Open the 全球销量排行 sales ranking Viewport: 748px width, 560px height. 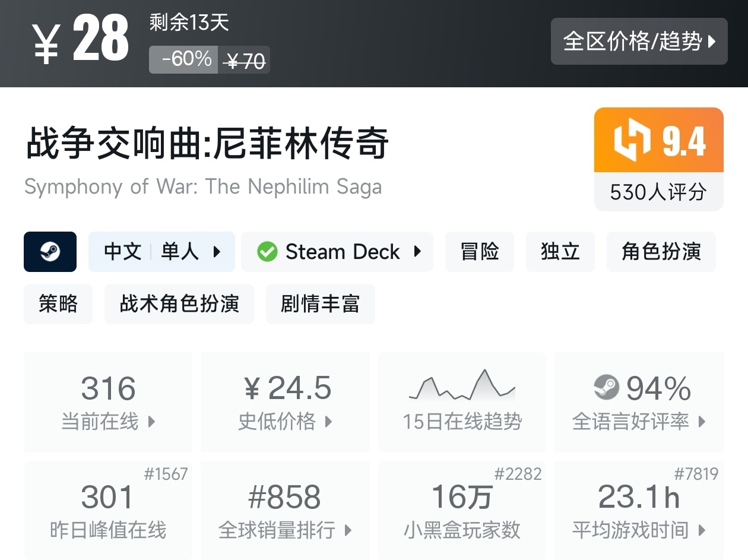click(285, 530)
